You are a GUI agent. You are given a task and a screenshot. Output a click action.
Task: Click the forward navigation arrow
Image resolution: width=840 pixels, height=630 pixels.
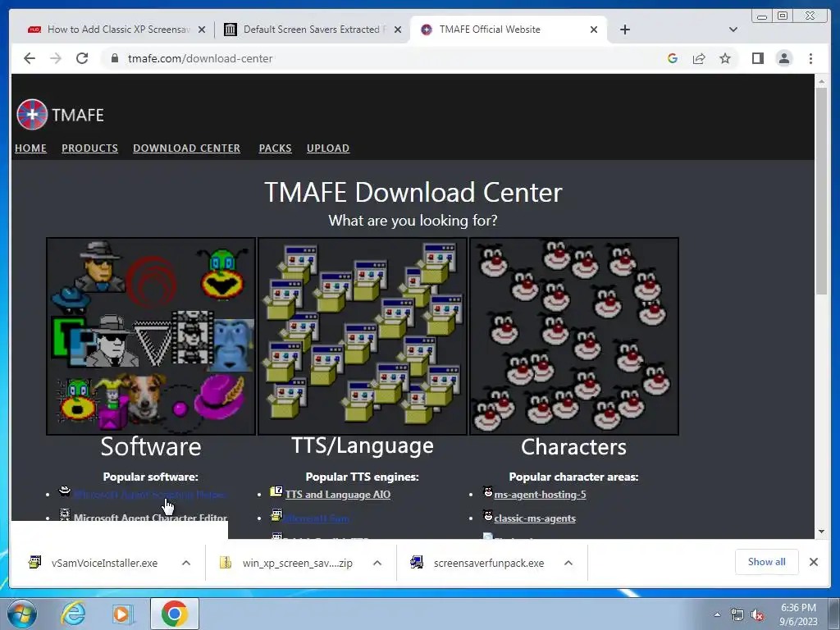(x=56, y=58)
